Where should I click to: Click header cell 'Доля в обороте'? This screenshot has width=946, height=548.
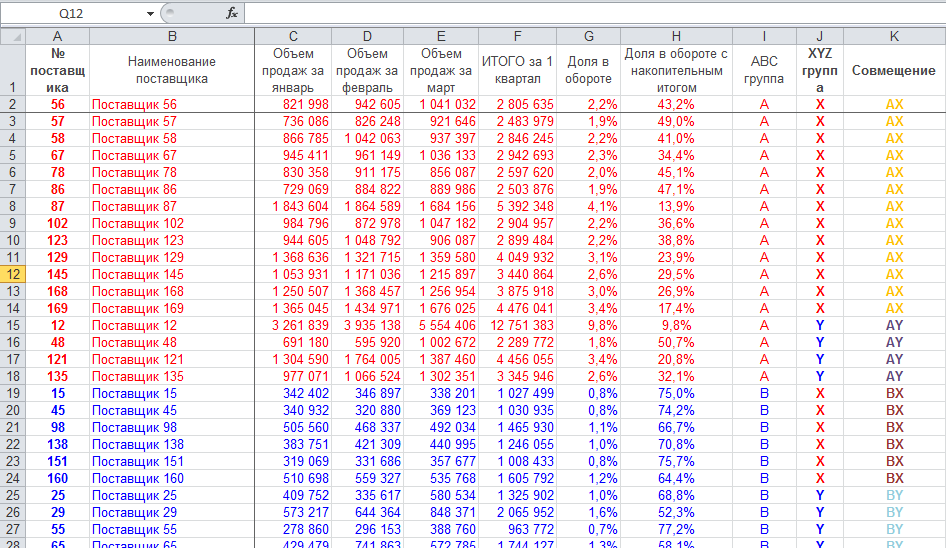tap(588, 70)
